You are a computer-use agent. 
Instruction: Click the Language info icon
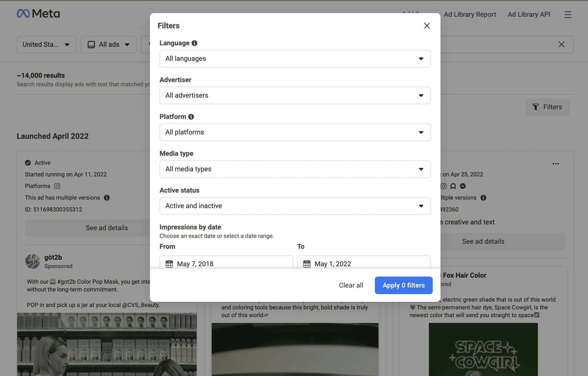194,43
